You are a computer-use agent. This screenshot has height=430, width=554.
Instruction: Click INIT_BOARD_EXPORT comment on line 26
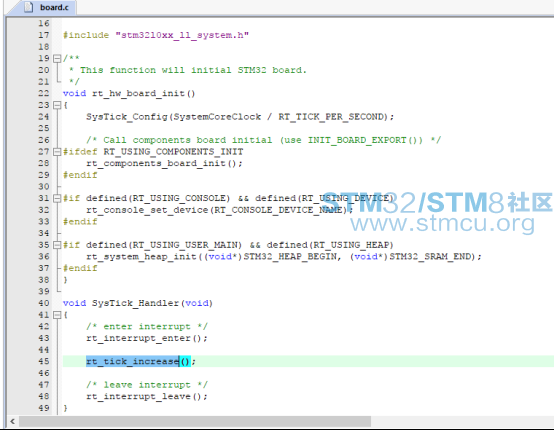coord(264,140)
